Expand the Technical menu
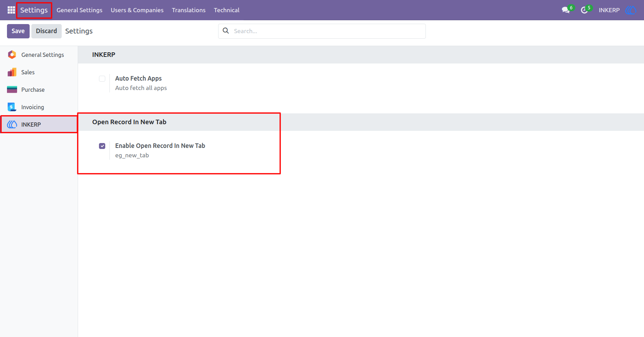The width and height of the screenshot is (644, 337). click(x=227, y=10)
